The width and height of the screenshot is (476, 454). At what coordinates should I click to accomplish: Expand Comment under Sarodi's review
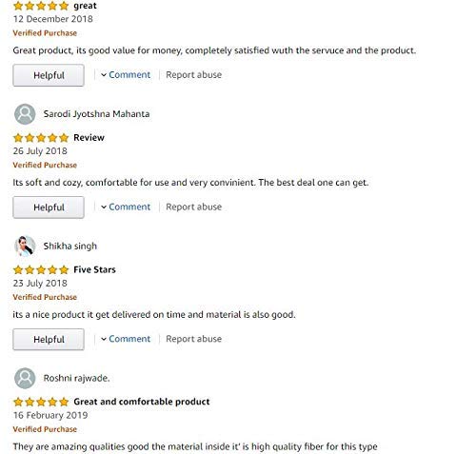126,207
